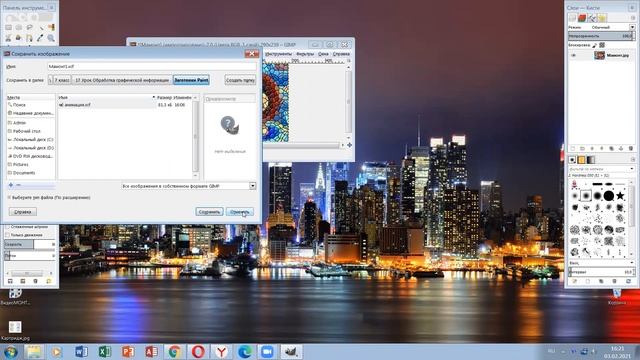
Task: Select the Ellipse Select tool in toolbox
Action: [x=19, y=27]
